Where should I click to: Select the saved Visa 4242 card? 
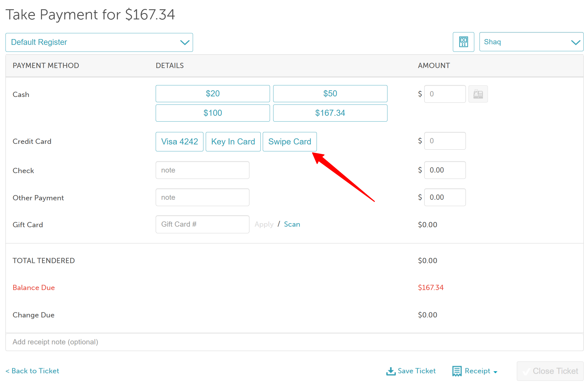click(x=179, y=142)
